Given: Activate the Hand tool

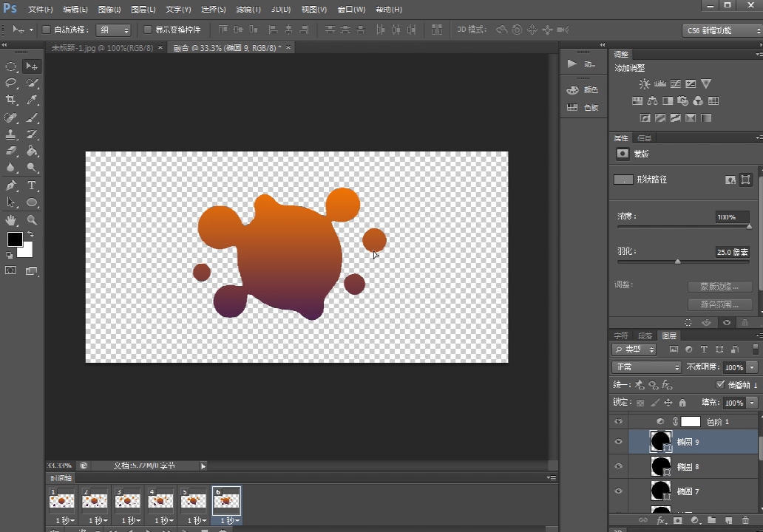Looking at the screenshot, I should (11, 220).
